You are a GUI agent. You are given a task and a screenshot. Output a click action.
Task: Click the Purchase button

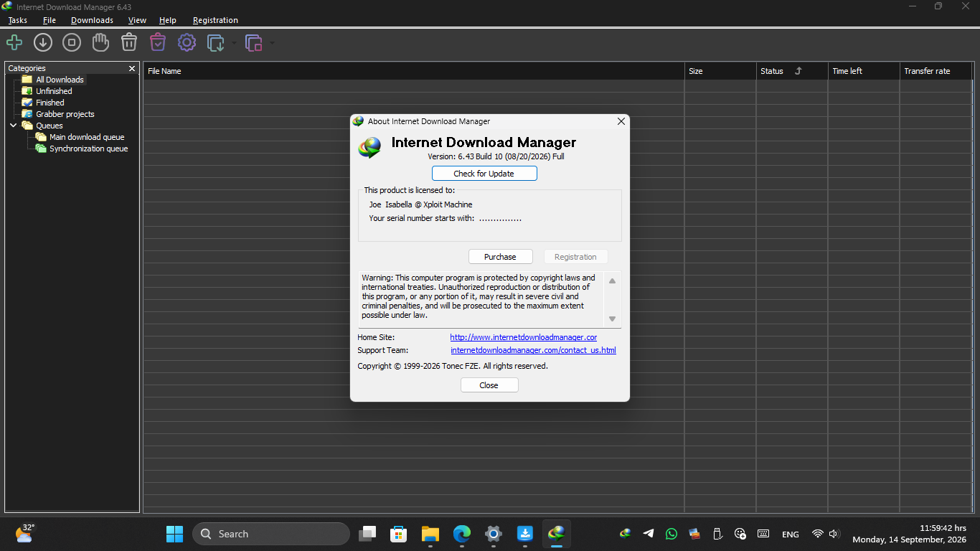click(500, 257)
